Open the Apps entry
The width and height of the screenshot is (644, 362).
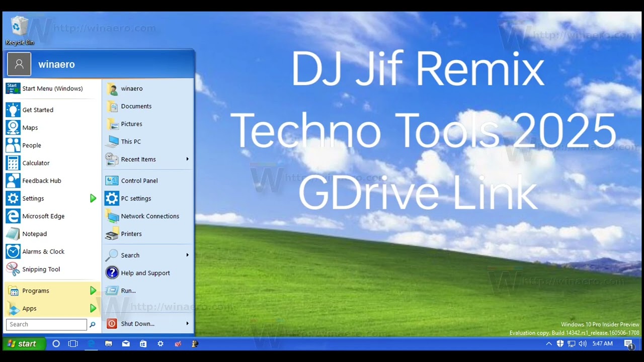tap(52, 308)
